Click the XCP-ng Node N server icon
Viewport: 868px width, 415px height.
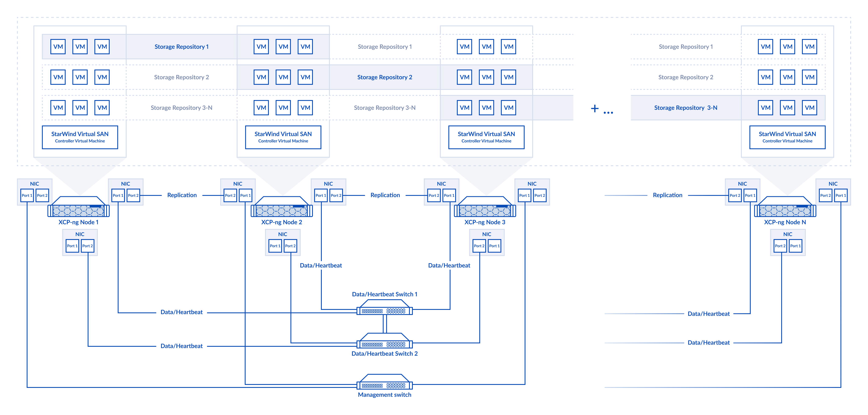[x=785, y=206]
